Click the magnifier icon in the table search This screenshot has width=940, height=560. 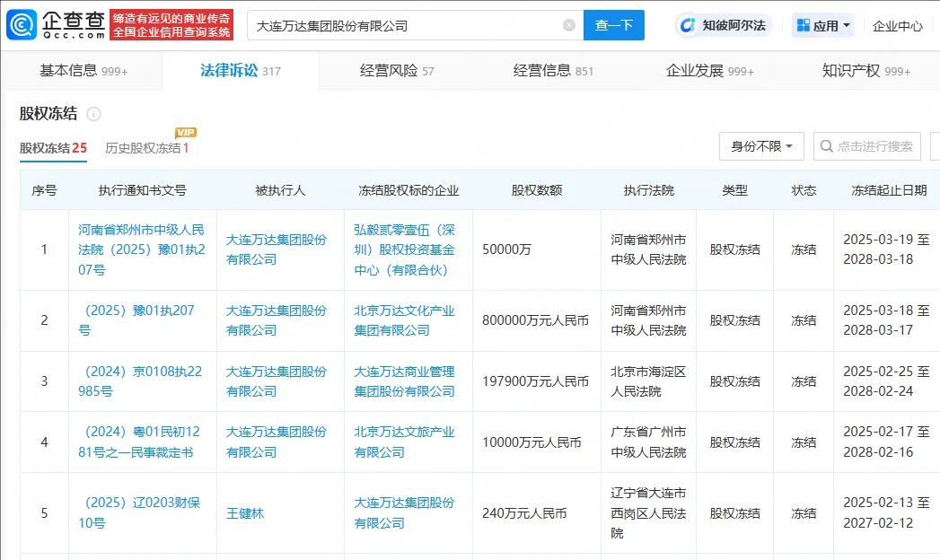click(x=825, y=145)
